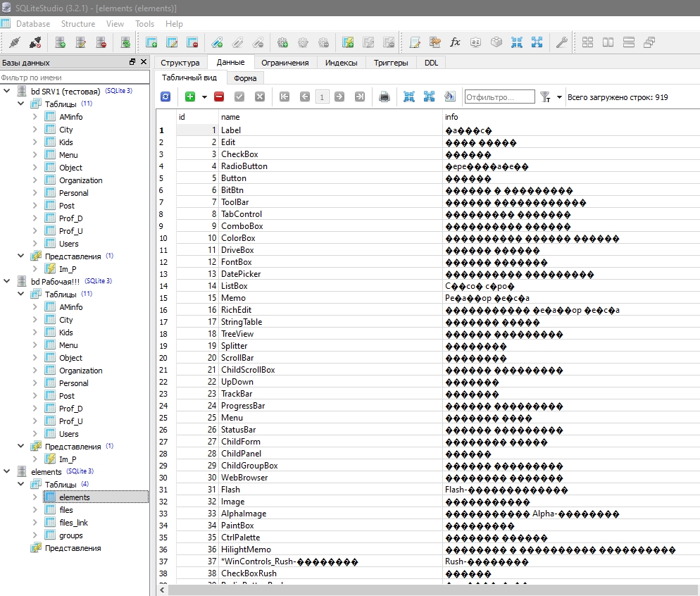Open the SQL editor icon in toolbar
Screen dimensions: 700x596
tap(415, 42)
